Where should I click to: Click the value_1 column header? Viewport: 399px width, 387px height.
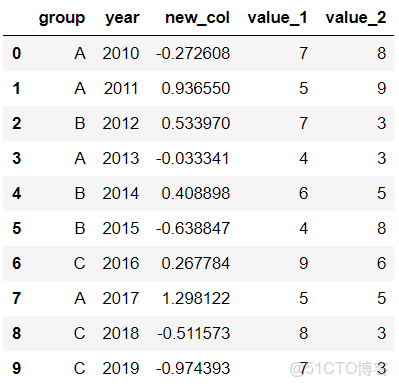277,18
